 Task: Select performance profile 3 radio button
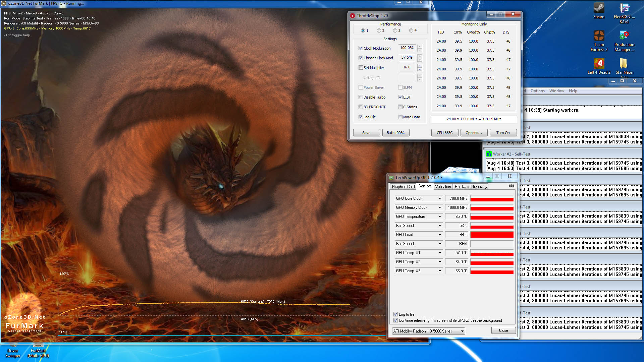click(x=395, y=31)
